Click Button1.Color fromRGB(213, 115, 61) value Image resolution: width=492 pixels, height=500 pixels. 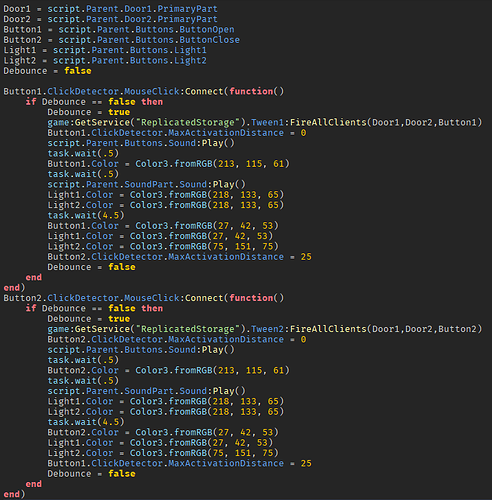(212, 164)
